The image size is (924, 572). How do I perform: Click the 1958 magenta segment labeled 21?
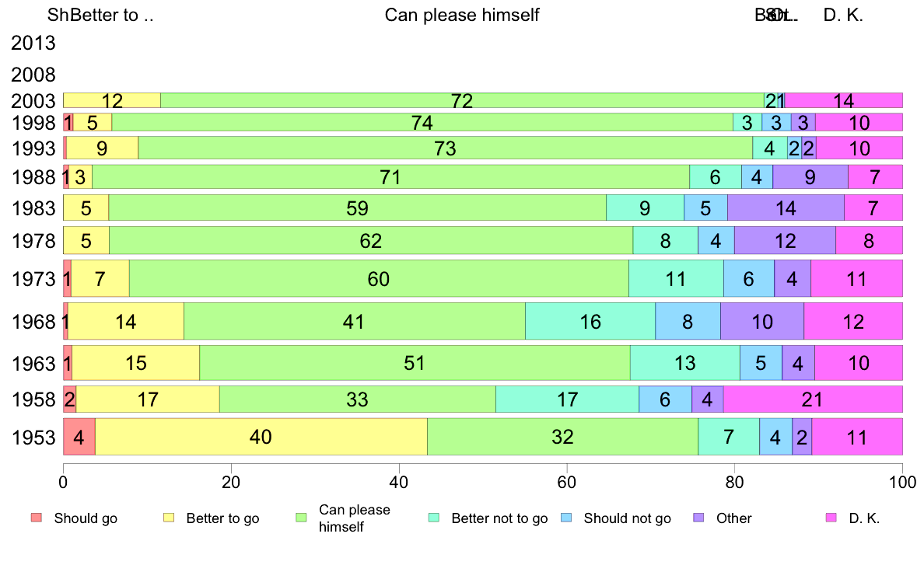pyautogui.click(x=814, y=399)
